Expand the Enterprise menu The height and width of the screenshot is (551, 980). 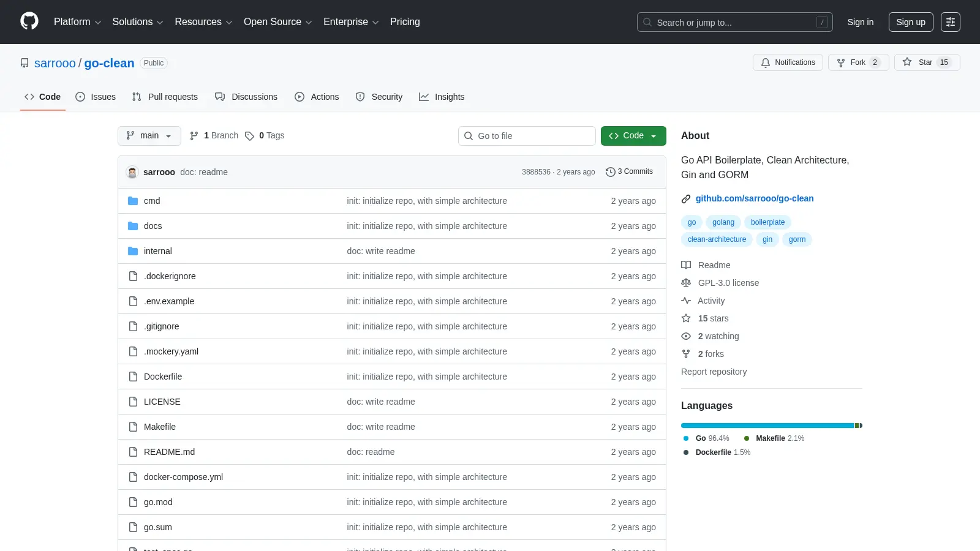(x=351, y=22)
